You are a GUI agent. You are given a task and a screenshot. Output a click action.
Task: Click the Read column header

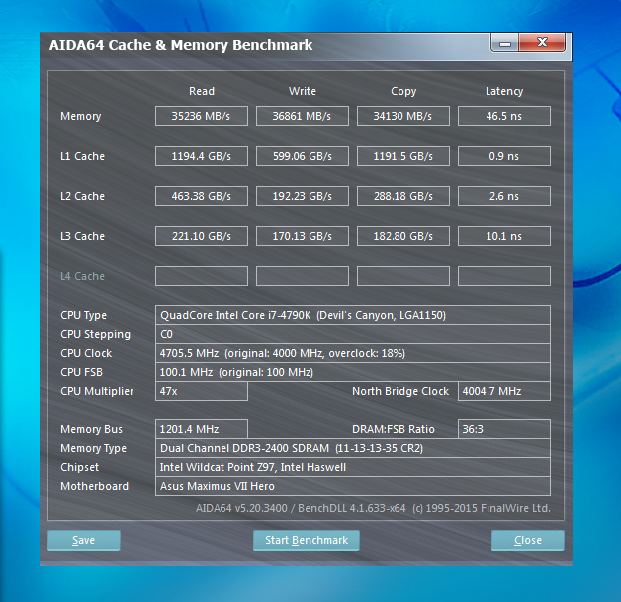click(x=202, y=91)
